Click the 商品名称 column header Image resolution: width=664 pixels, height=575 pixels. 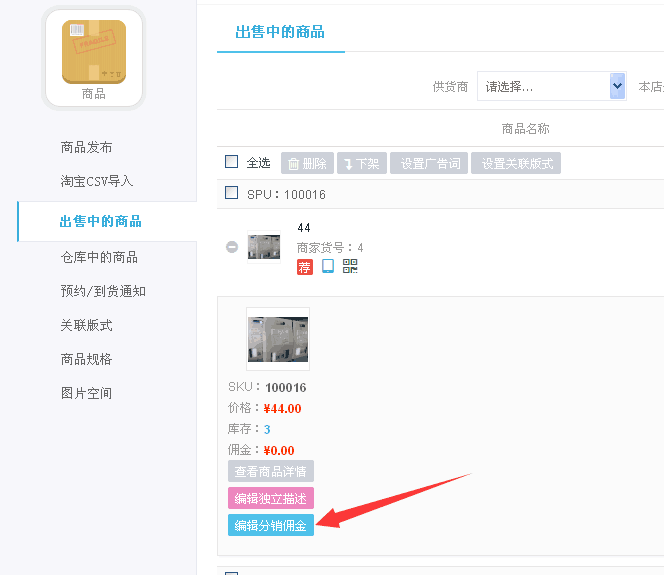526,129
